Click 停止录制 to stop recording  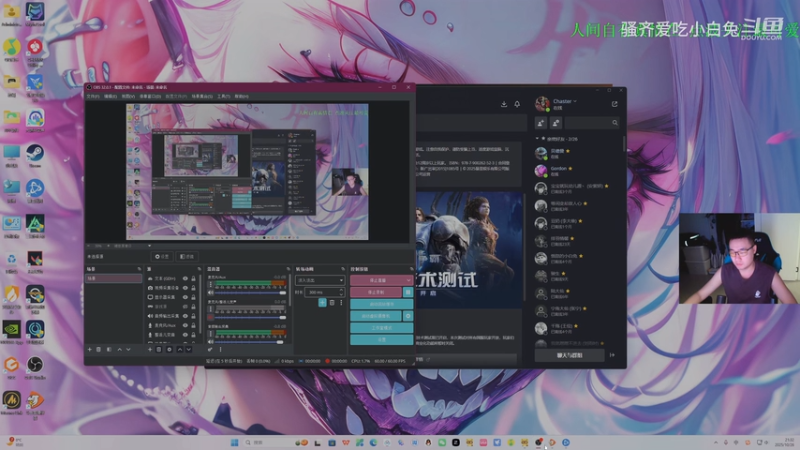tap(377, 292)
